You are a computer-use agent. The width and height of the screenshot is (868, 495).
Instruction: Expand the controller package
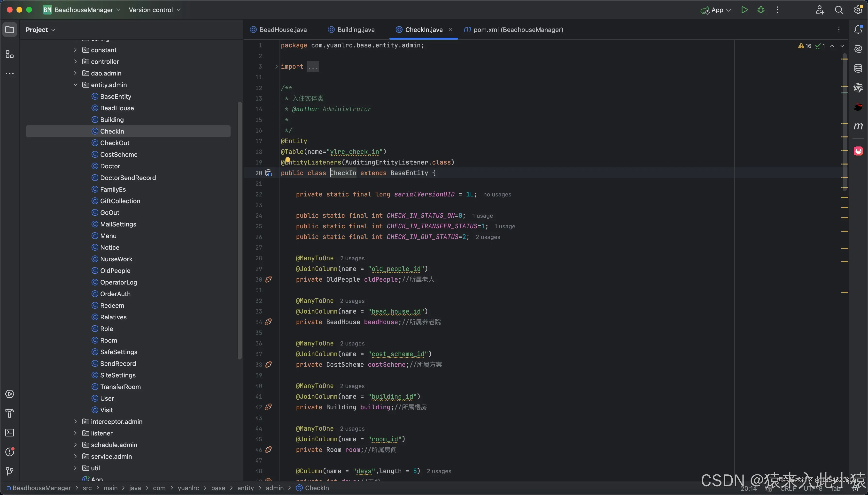(x=76, y=61)
